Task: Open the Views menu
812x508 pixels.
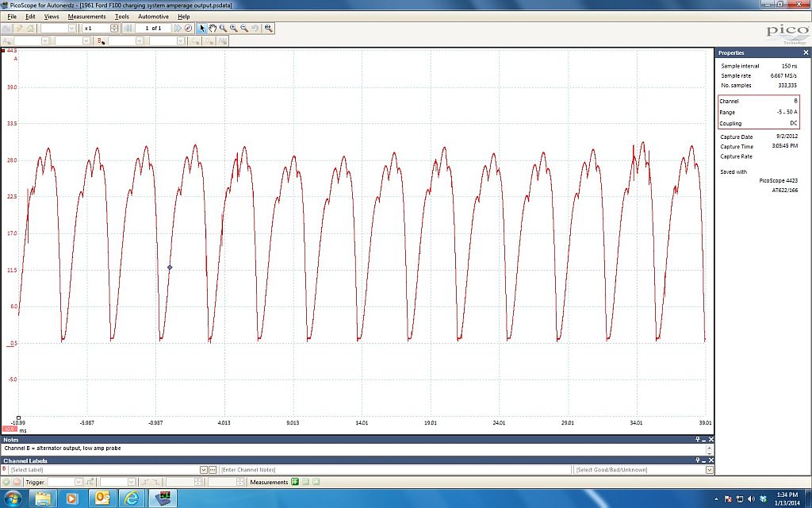Action: point(52,17)
